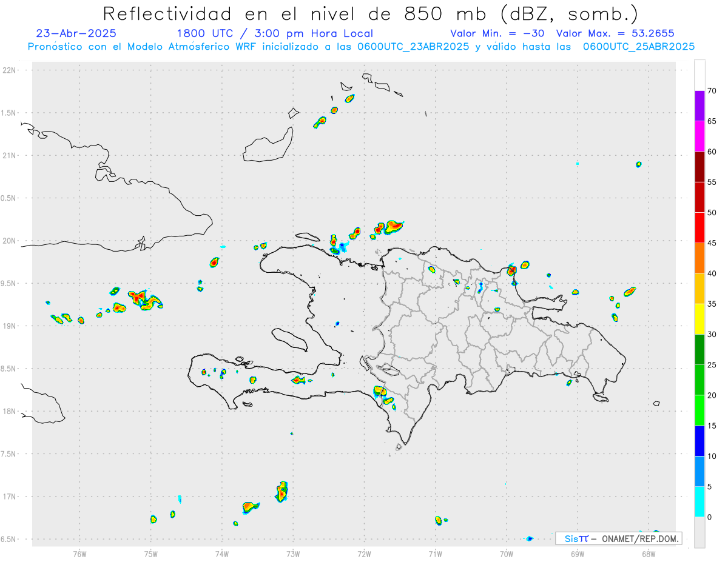Click the bright green 15–20 dBZ color segment
This screenshot has width=728, height=562.
click(x=699, y=410)
